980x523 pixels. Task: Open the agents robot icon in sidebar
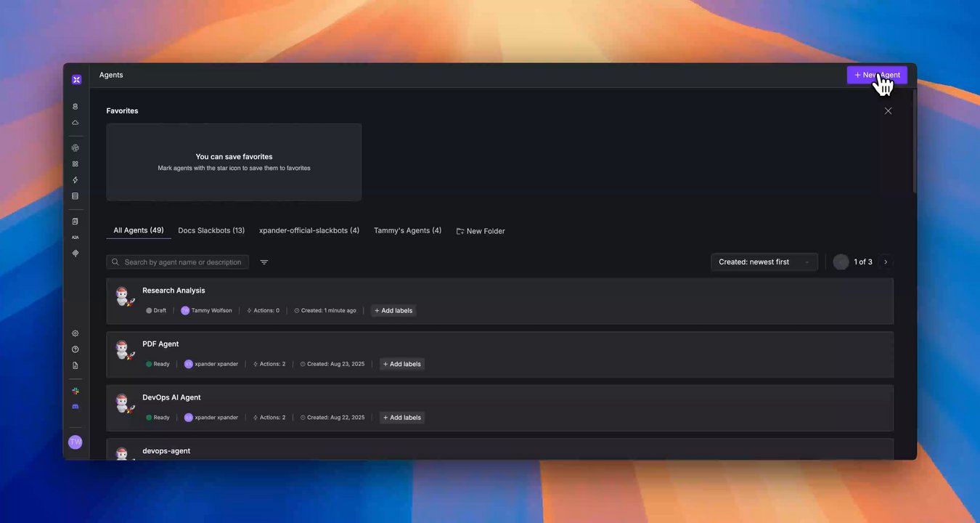click(75, 107)
